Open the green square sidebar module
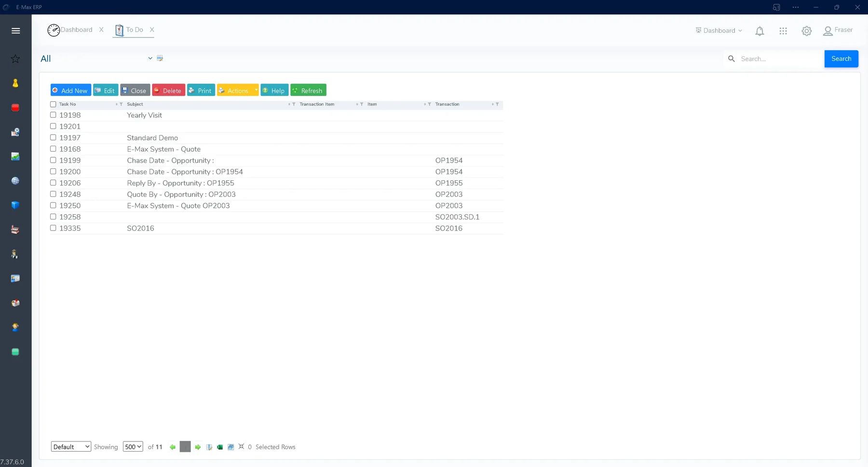This screenshot has height=467, width=868. [15, 352]
